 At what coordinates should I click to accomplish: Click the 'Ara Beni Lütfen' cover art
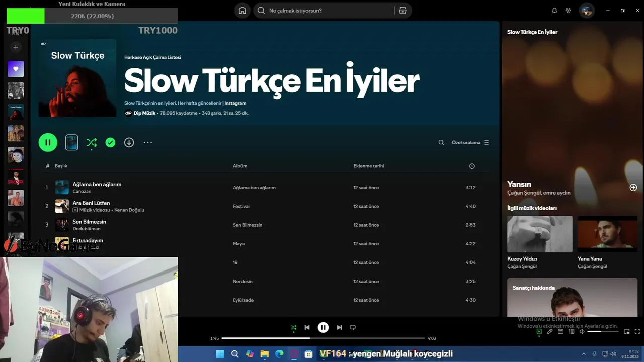(62, 206)
